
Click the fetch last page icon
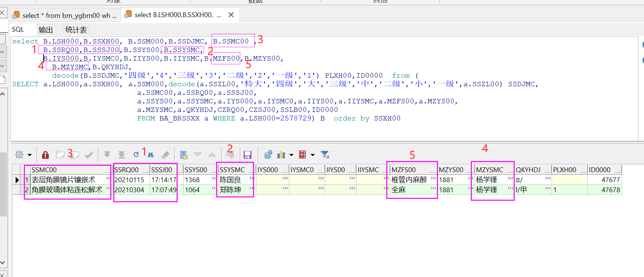click(121, 155)
